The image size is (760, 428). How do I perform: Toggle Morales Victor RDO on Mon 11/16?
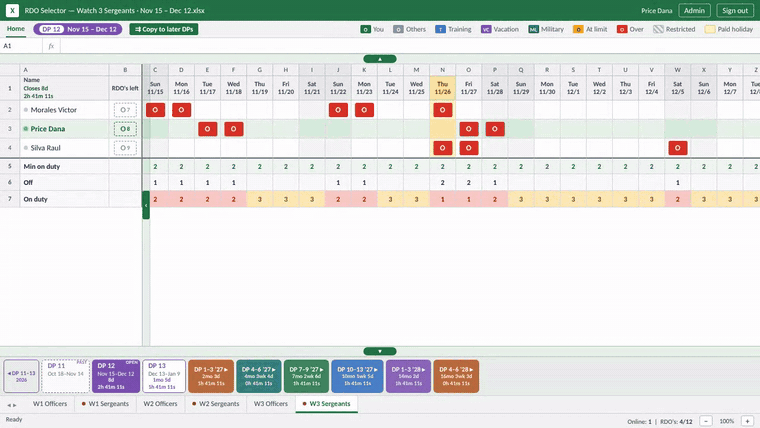[x=181, y=110]
